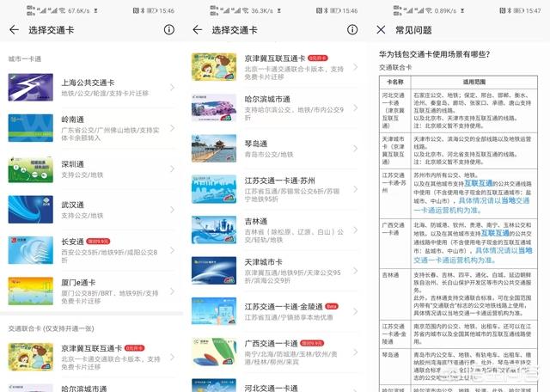Tap the back arrow on the middle phone screen
This screenshot has height=392, width=550.
pyautogui.click(x=198, y=30)
